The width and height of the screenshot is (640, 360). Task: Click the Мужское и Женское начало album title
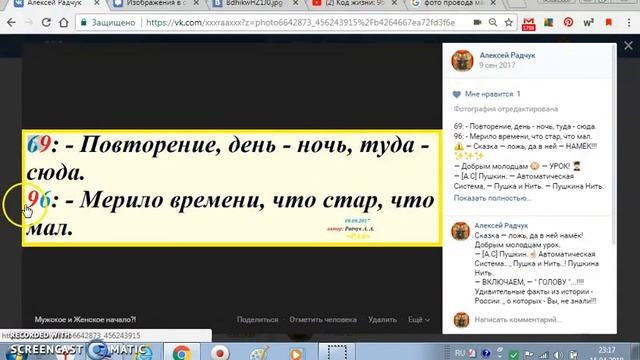point(85,320)
